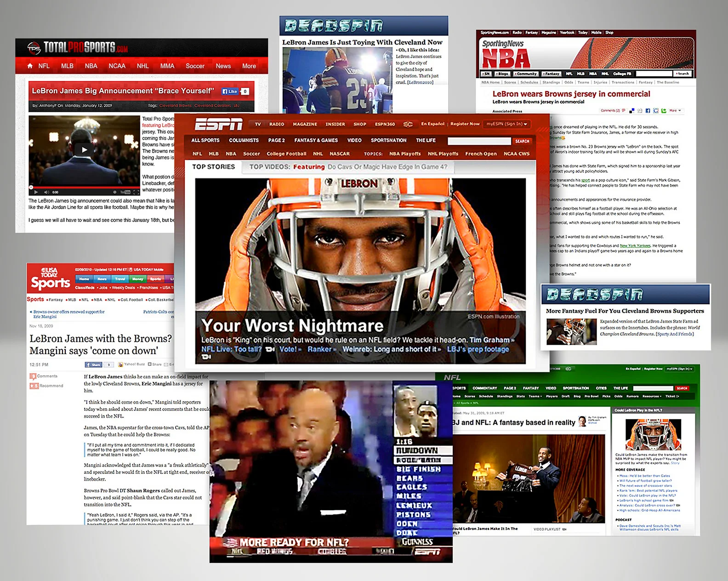
Task: Click the ESPN NFL page SEARCH button
Action: [x=682, y=388]
